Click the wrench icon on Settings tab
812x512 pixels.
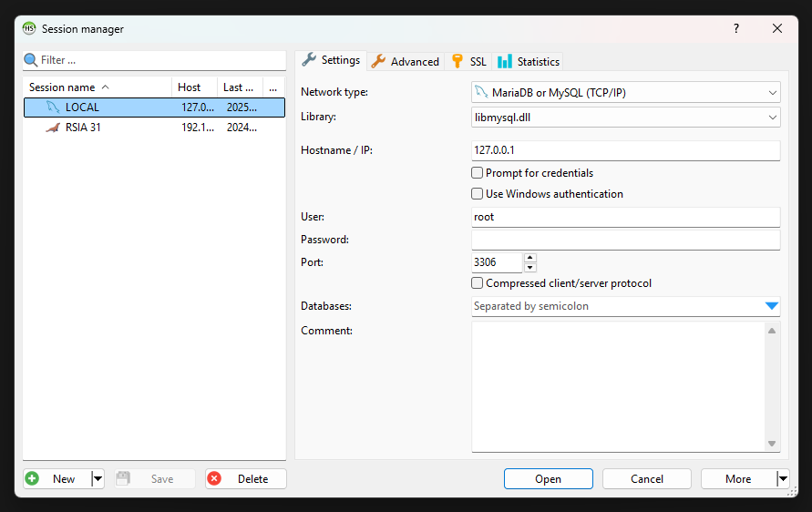tap(309, 59)
